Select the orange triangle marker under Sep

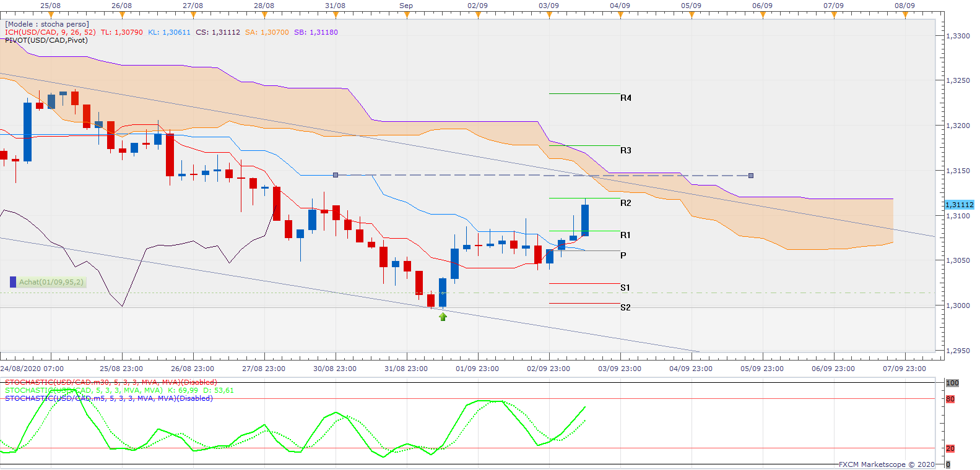(x=407, y=15)
